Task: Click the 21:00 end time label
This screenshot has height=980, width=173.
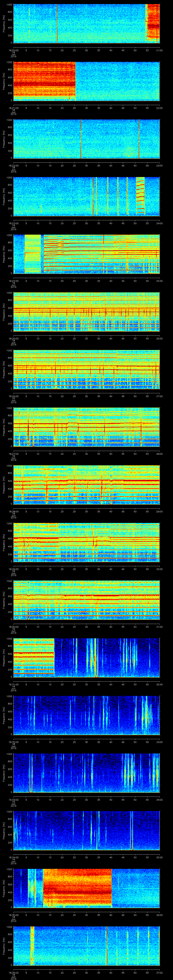Action: [159, 50]
